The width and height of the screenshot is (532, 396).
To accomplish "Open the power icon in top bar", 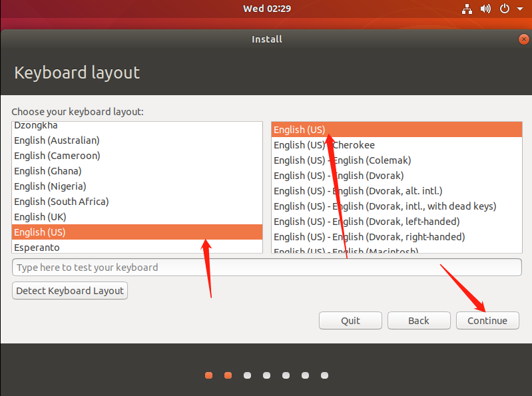I will pyautogui.click(x=505, y=9).
